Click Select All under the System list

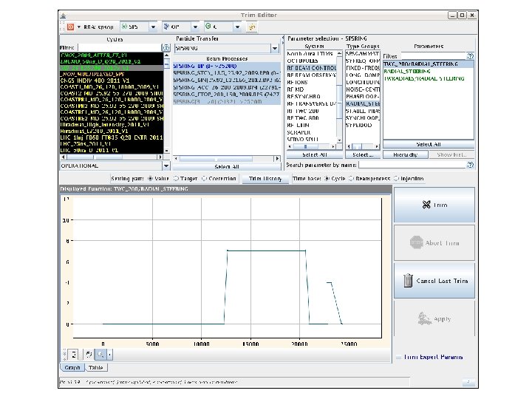pos(315,154)
